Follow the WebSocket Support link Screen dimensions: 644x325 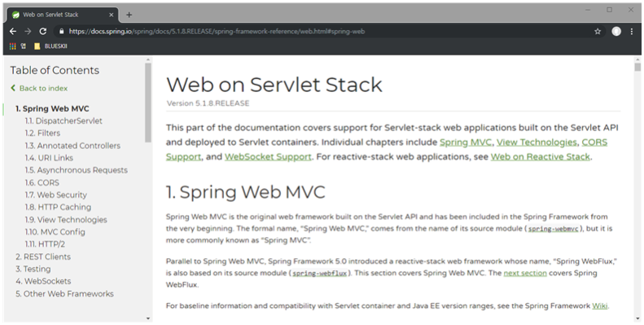click(268, 156)
